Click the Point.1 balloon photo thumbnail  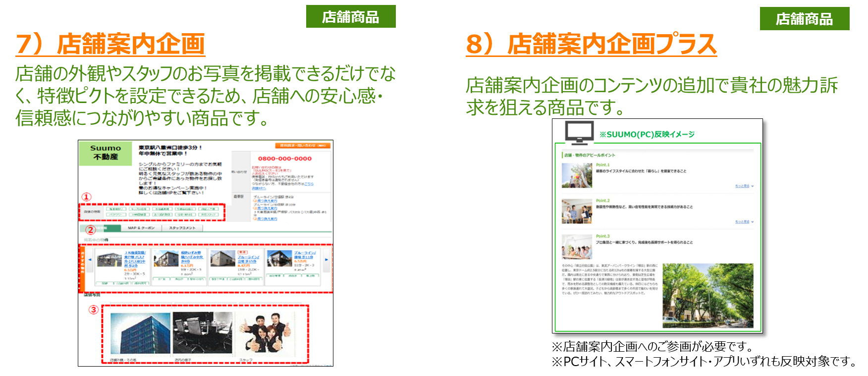577,175
